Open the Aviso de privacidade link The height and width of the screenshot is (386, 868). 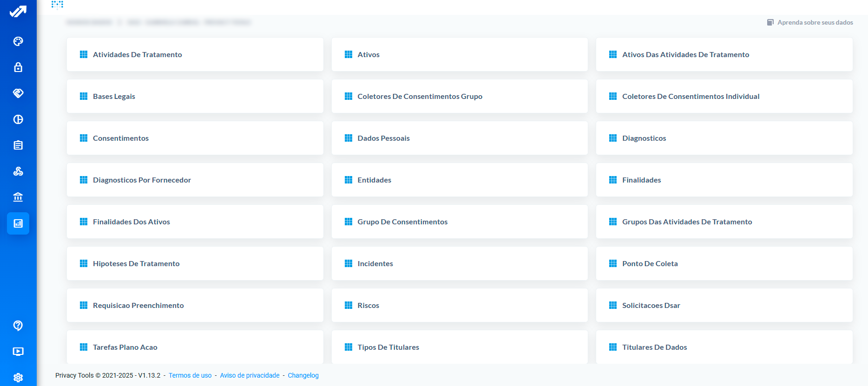click(250, 375)
